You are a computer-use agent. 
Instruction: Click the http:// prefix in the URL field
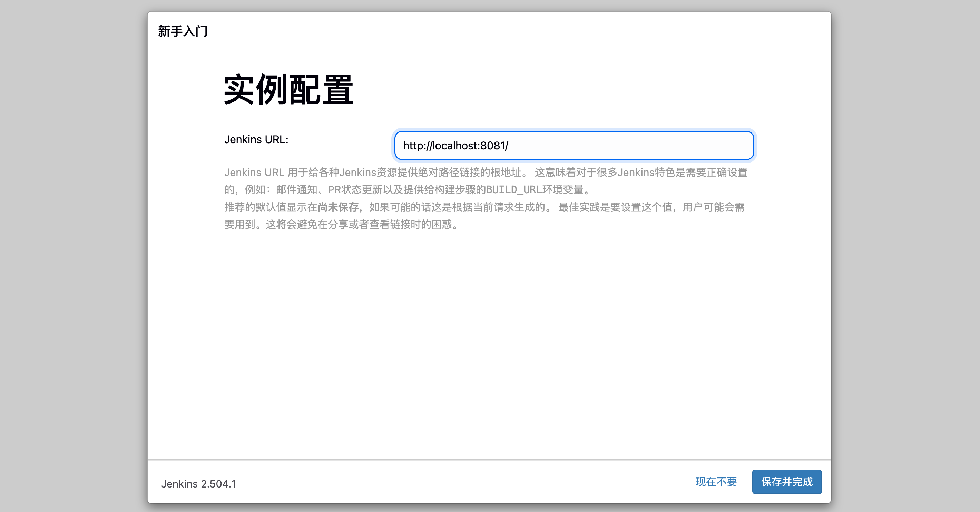pyautogui.click(x=418, y=145)
